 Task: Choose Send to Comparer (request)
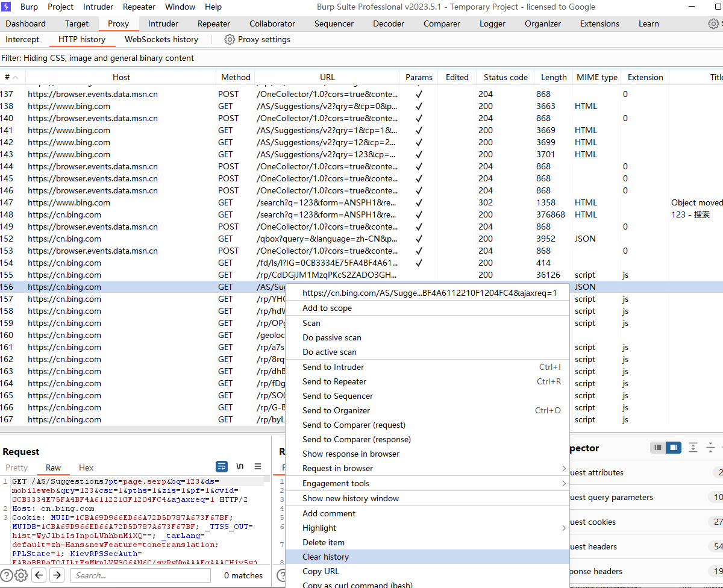(427, 425)
